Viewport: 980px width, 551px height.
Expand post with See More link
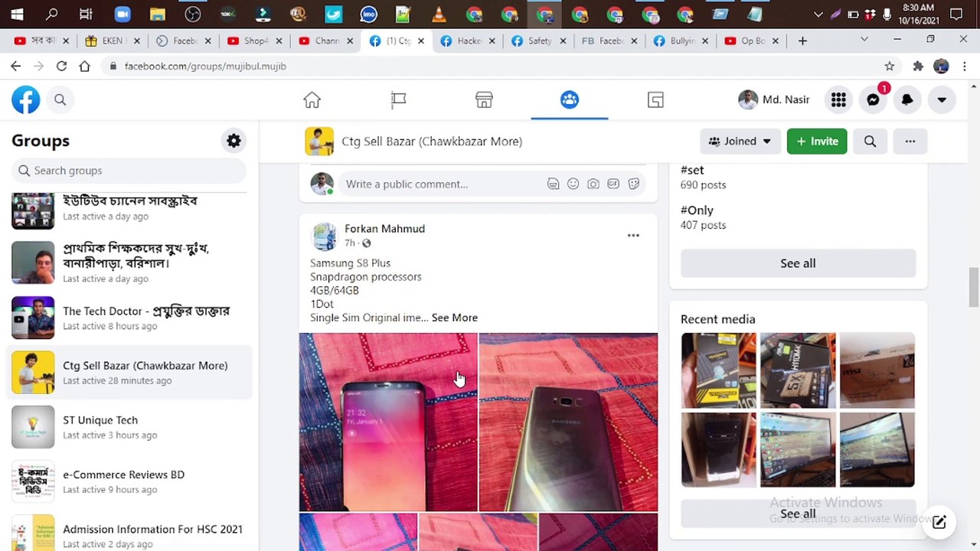tap(454, 318)
